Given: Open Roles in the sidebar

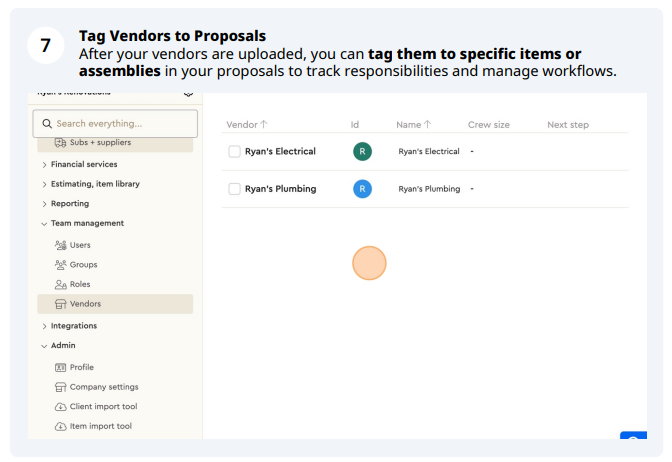Looking at the screenshot, I should pos(80,284).
